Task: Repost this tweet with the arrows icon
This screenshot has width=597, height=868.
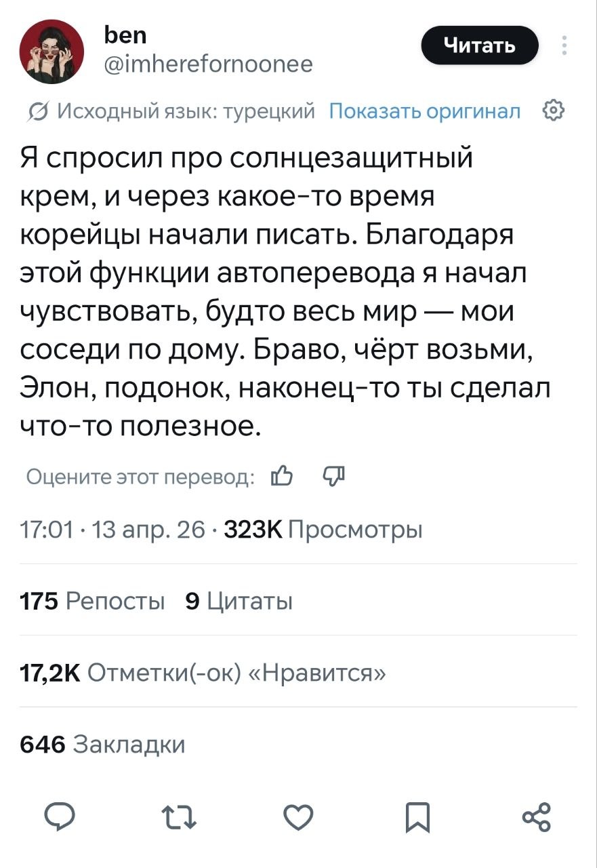Action: (x=180, y=816)
